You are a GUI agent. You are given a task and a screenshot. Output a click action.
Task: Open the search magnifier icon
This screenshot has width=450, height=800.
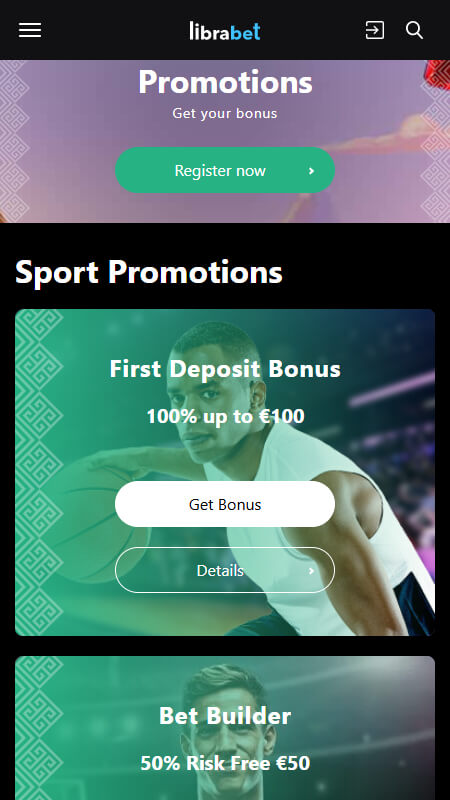[414, 30]
